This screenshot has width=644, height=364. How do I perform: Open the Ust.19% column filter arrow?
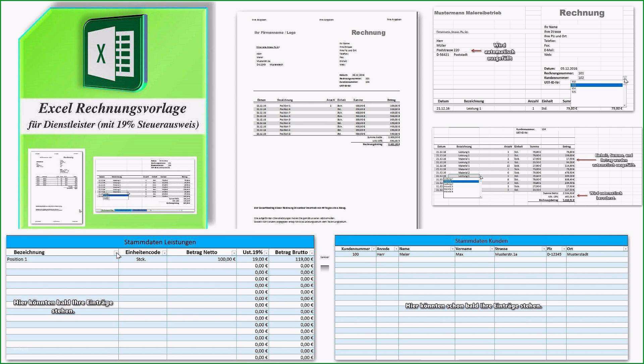pyautogui.click(x=266, y=253)
